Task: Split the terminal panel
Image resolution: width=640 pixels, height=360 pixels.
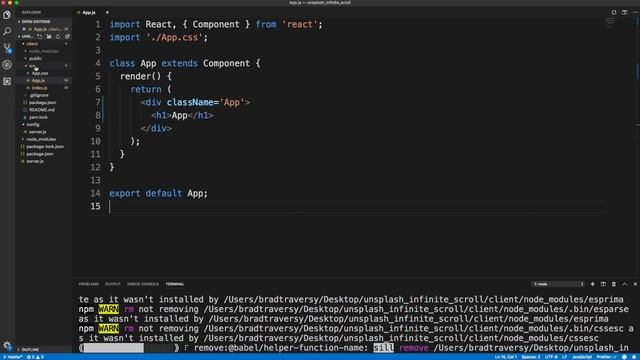Action: [x=603, y=284]
